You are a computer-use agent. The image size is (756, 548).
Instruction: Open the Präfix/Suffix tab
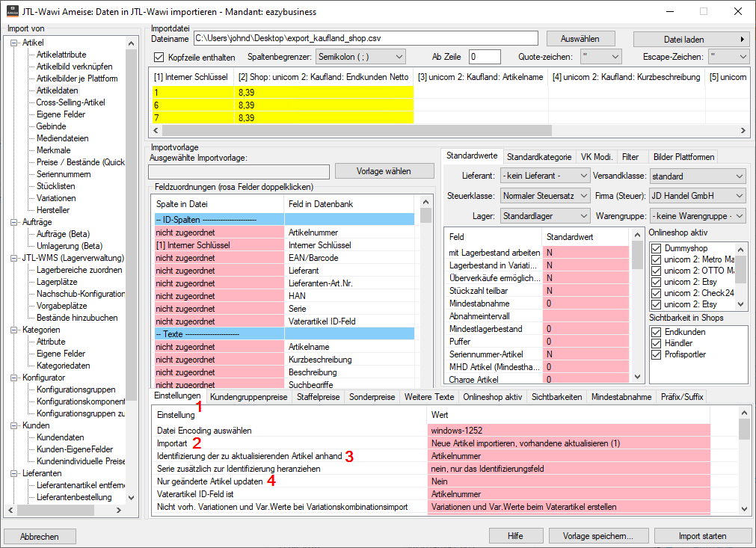[682, 397]
